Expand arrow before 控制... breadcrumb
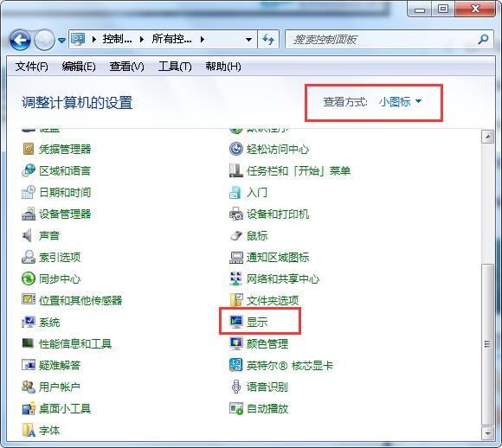 94,40
